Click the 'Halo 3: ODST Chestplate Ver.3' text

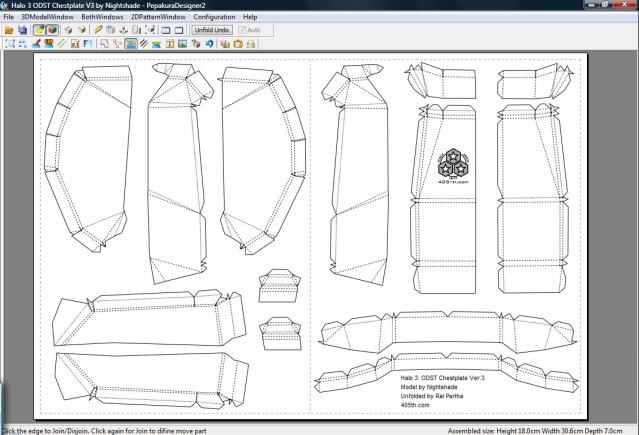click(x=443, y=378)
